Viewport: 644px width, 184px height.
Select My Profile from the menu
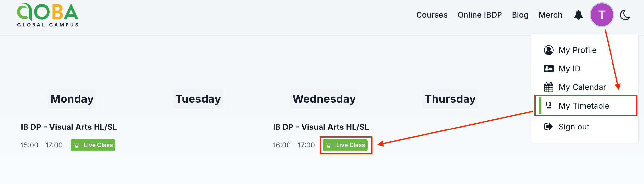577,50
